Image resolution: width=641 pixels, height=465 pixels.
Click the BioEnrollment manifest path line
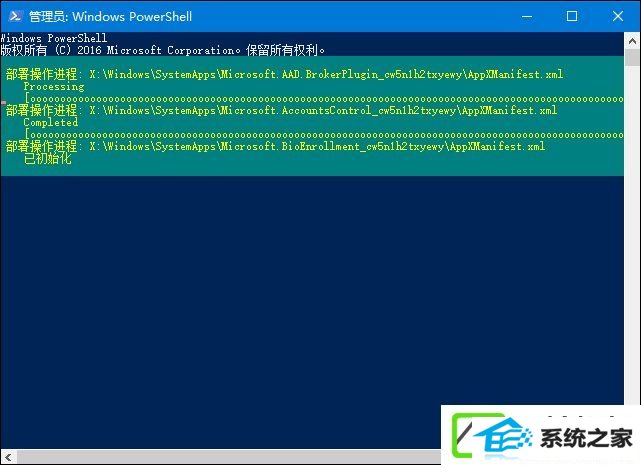tap(275, 146)
